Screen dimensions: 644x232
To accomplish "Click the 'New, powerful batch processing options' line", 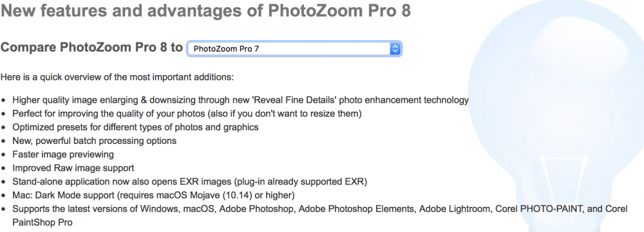I will click(95, 141).
